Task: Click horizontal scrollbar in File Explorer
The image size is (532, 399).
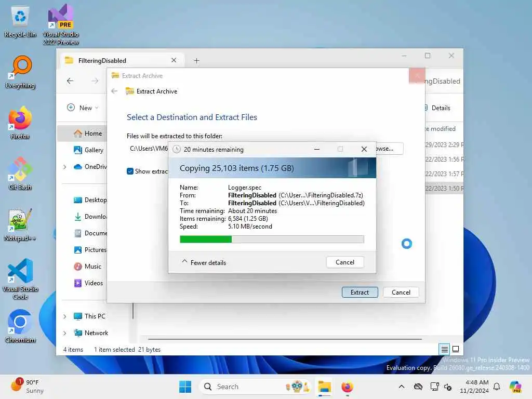Action: point(285,339)
